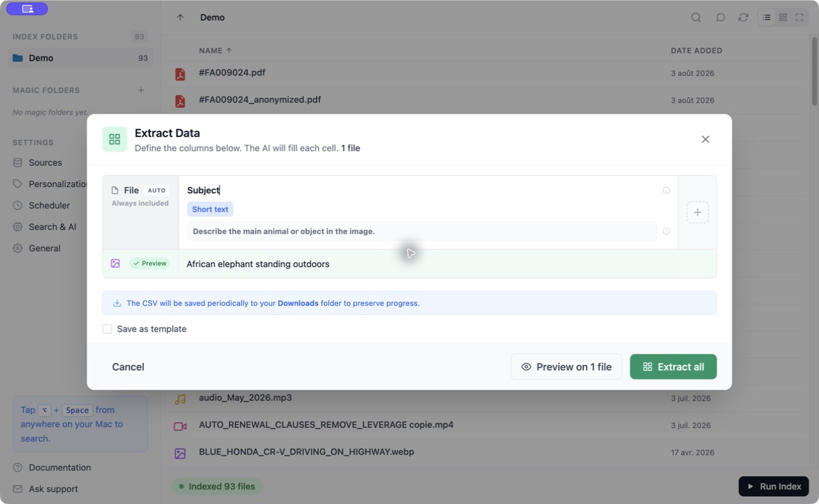This screenshot has height=504, width=819.
Task: Select list view toggle in toolbar
Action: point(766,18)
